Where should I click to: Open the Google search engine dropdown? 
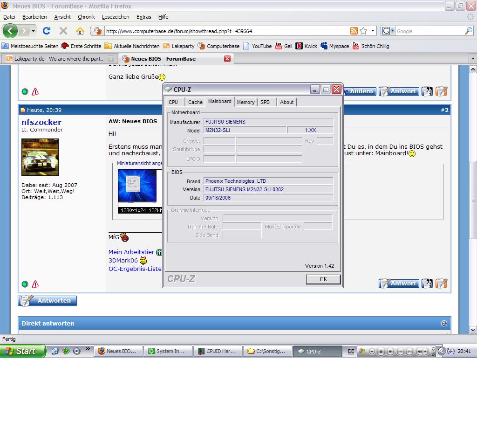coord(388,31)
